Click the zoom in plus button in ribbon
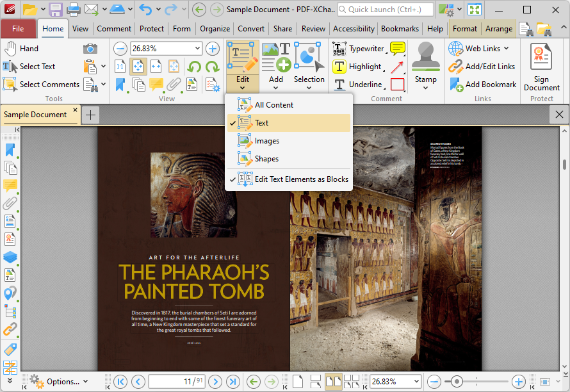Image resolution: width=570 pixels, height=392 pixels. click(213, 49)
